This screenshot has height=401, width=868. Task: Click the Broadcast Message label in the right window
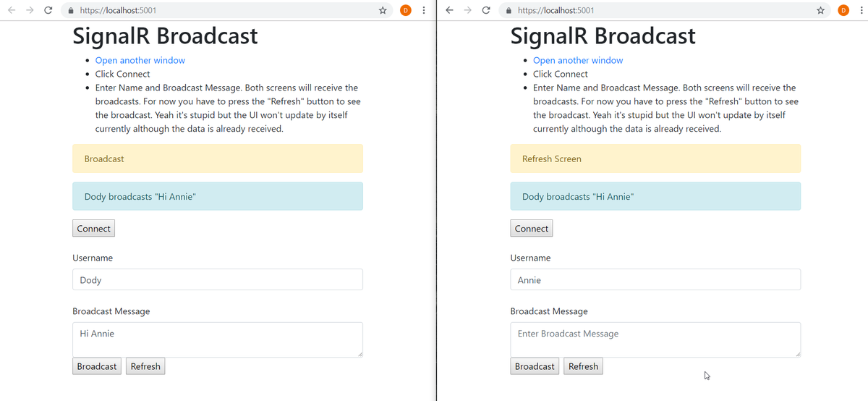[x=549, y=311]
